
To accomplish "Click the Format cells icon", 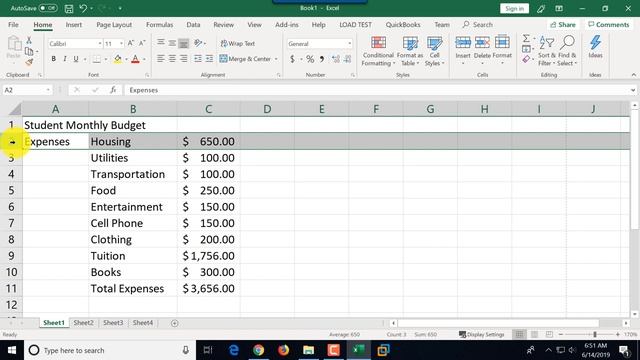I will coord(502,42).
